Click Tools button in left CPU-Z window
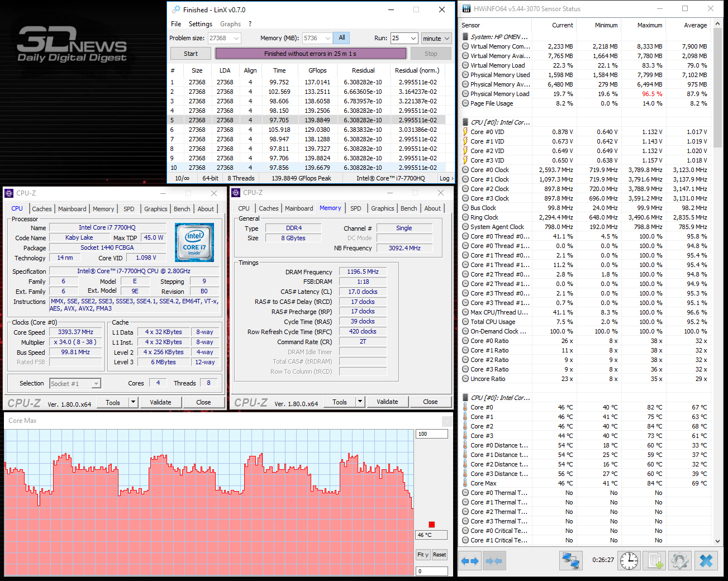Image resolution: width=728 pixels, height=581 pixels. tap(113, 402)
